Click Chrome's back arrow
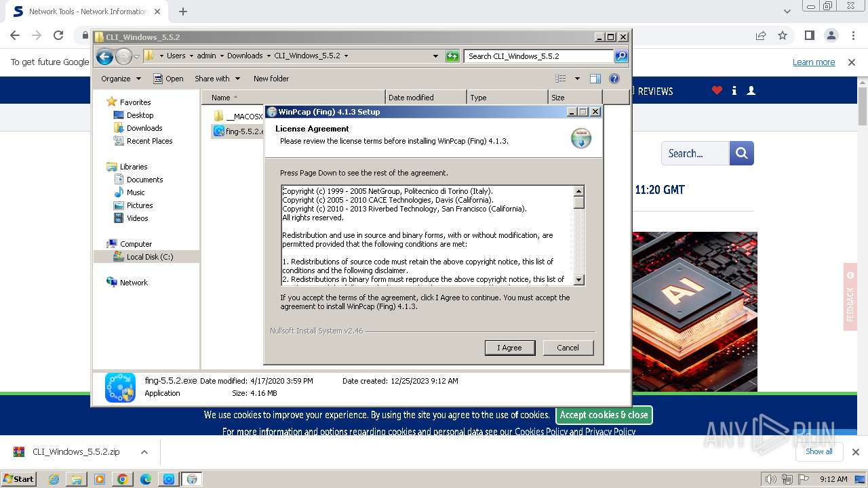The height and width of the screenshot is (488, 868). pos(15,35)
